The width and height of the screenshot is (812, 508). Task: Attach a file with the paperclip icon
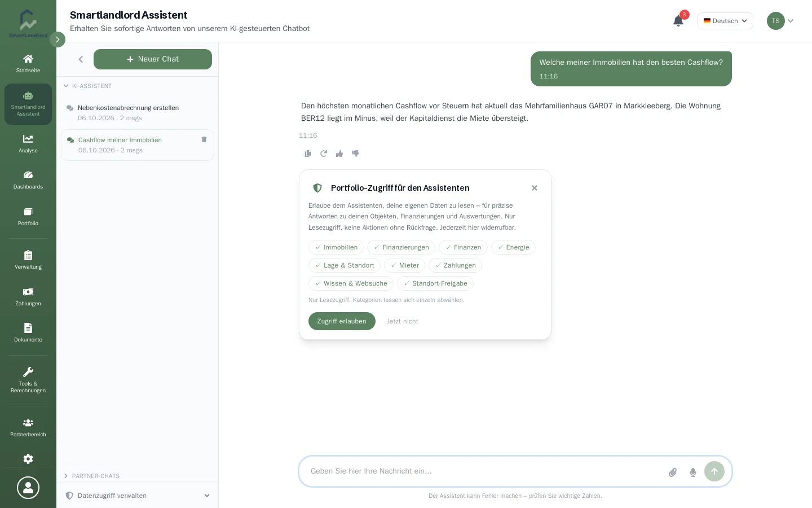pos(673,472)
